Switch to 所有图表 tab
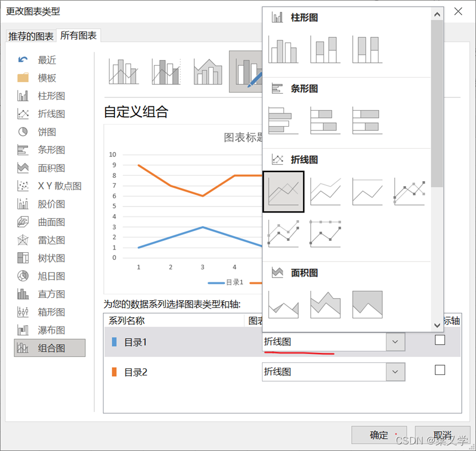Screen dimensions: 476x451 (x=78, y=36)
